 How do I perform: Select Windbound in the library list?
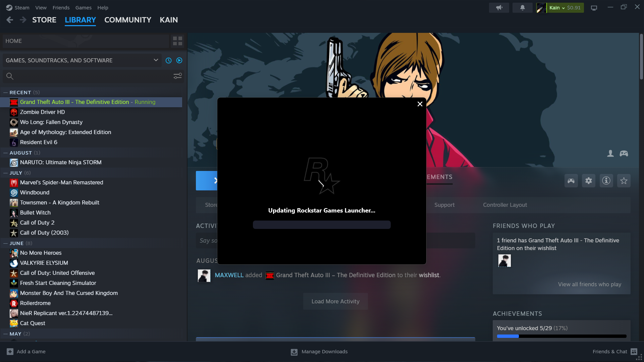click(35, 193)
